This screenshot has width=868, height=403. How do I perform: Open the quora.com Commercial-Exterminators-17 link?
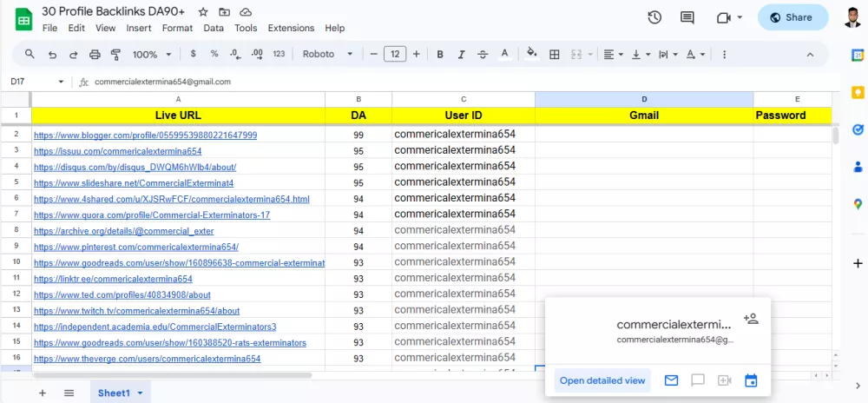pyautogui.click(x=152, y=215)
